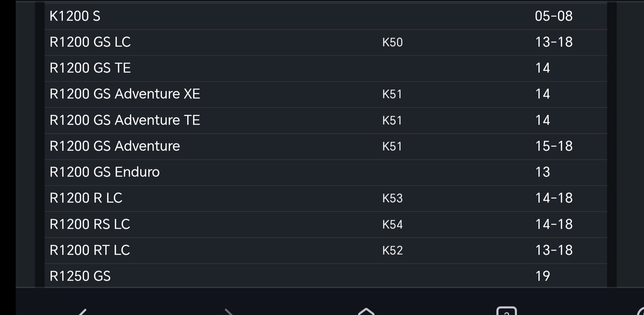Select the R1200 GS LC model
The height and width of the screenshot is (315, 644).
pyautogui.click(x=90, y=42)
